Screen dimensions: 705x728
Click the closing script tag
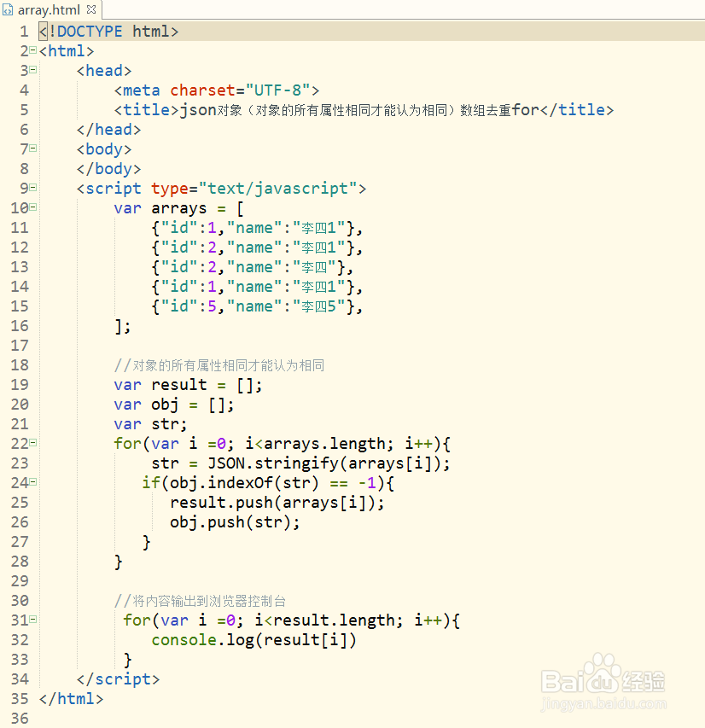tap(118, 679)
